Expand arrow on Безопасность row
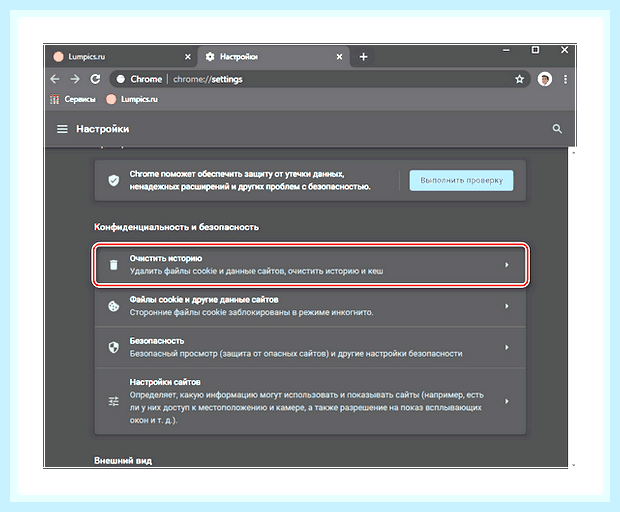Image resolution: width=620 pixels, height=512 pixels. pos(507,347)
